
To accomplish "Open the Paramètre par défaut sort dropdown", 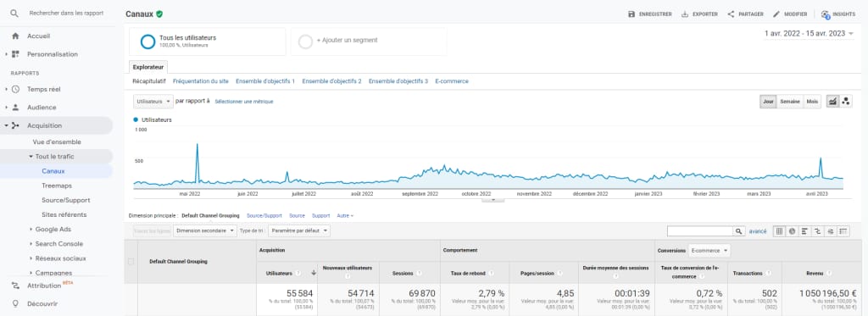I will tap(300, 230).
